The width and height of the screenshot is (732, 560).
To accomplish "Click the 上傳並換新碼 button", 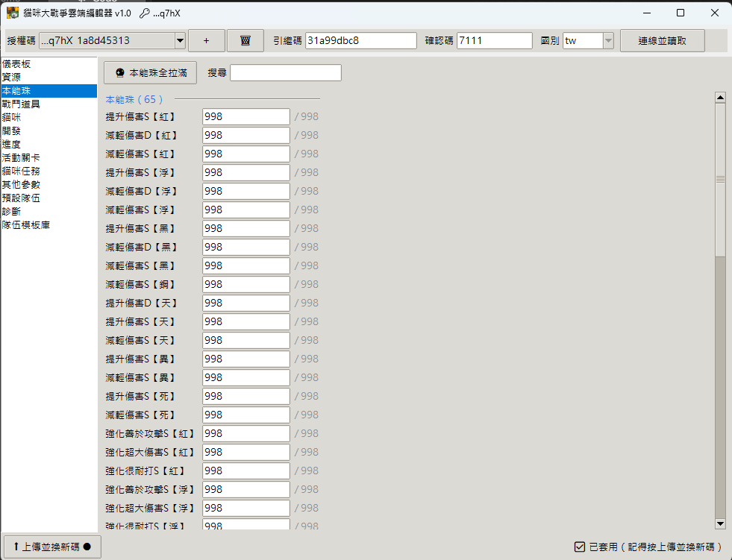I will [51, 547].
